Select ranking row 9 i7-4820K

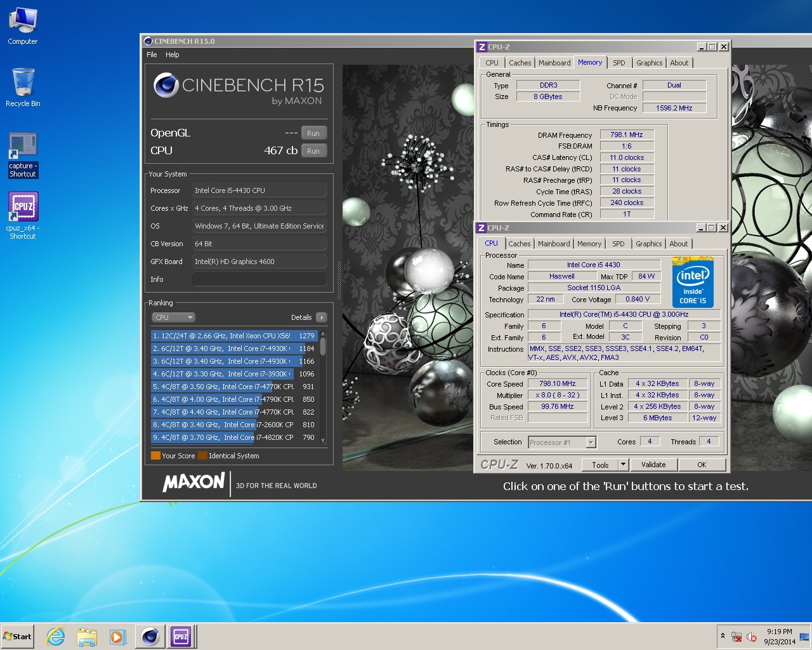pyautogui.click(x=234, y=437)
